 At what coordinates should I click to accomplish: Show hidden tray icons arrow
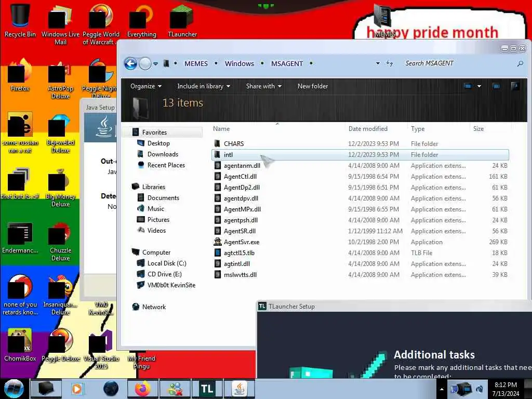(442, 389)
